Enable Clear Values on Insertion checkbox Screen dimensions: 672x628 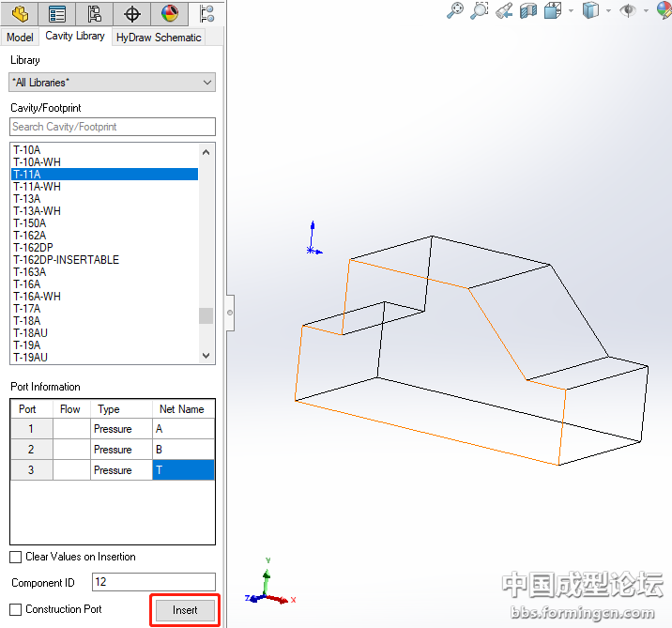click(x=16, y=557)
